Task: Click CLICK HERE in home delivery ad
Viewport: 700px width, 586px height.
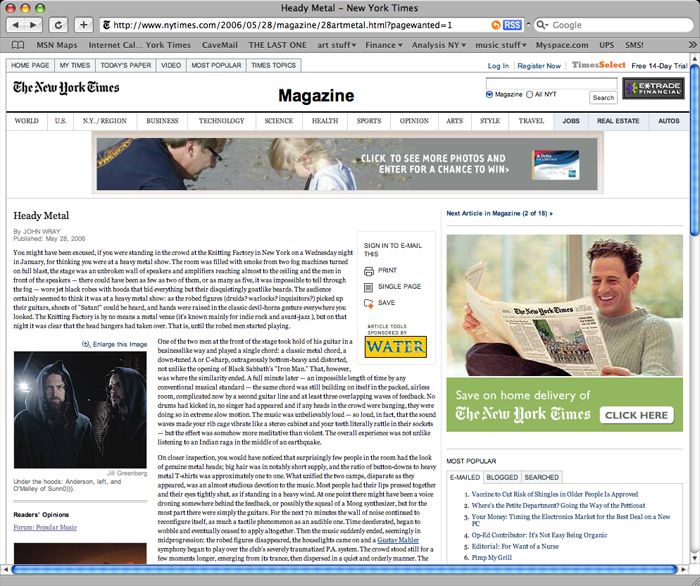Action: click(636, 415)
